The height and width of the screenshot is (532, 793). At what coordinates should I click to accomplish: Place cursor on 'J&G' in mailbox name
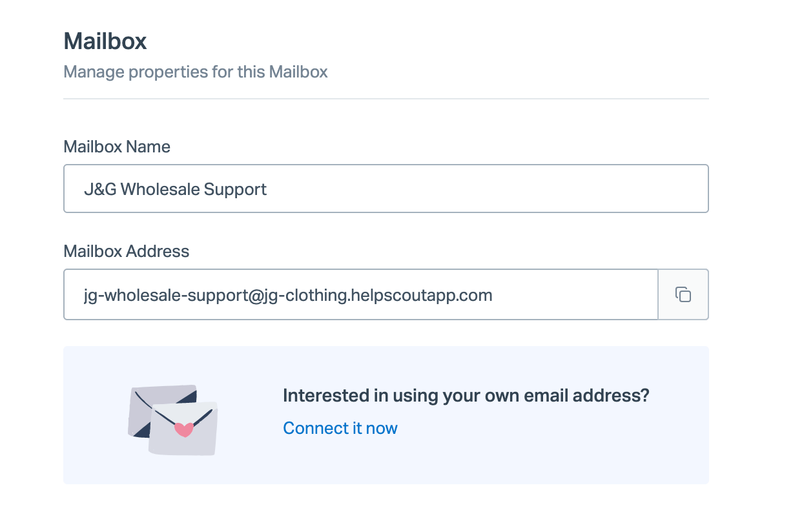tap(100, 190)
